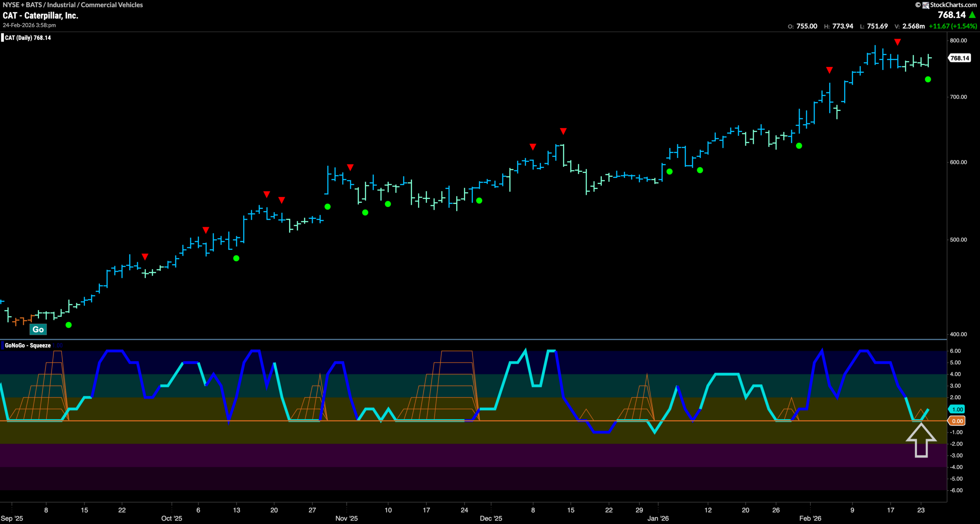Click the 'CAT - Caterpillar, Inc.' title

tap(41, 16)
